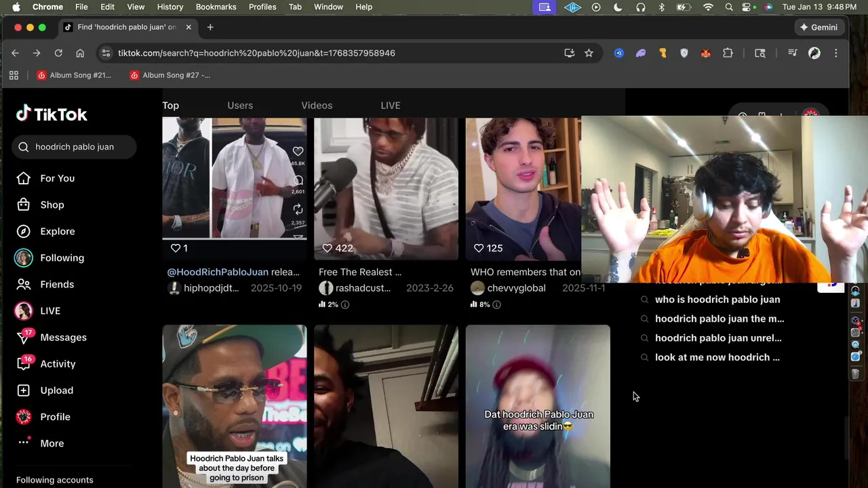Open the Following feed

click(50, 258)
